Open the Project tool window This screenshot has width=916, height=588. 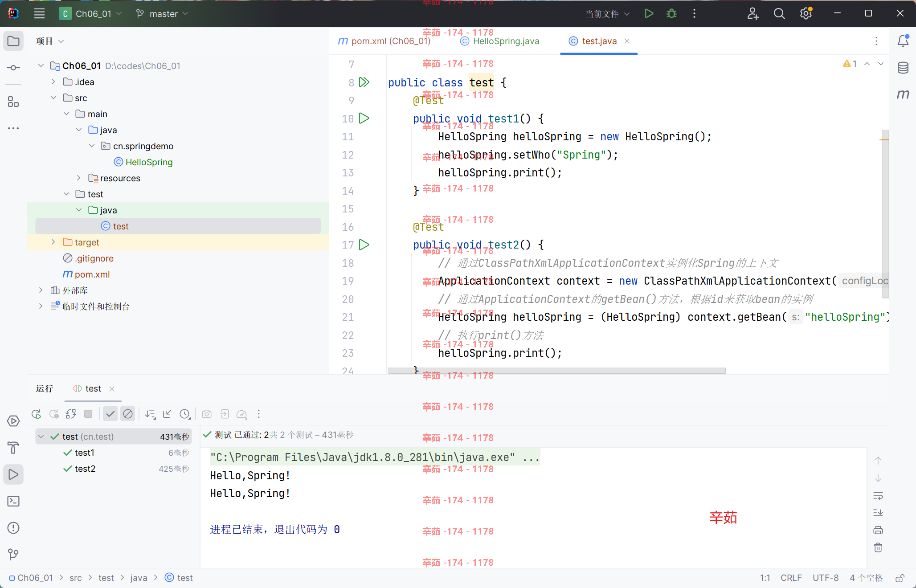coord(13,41)
